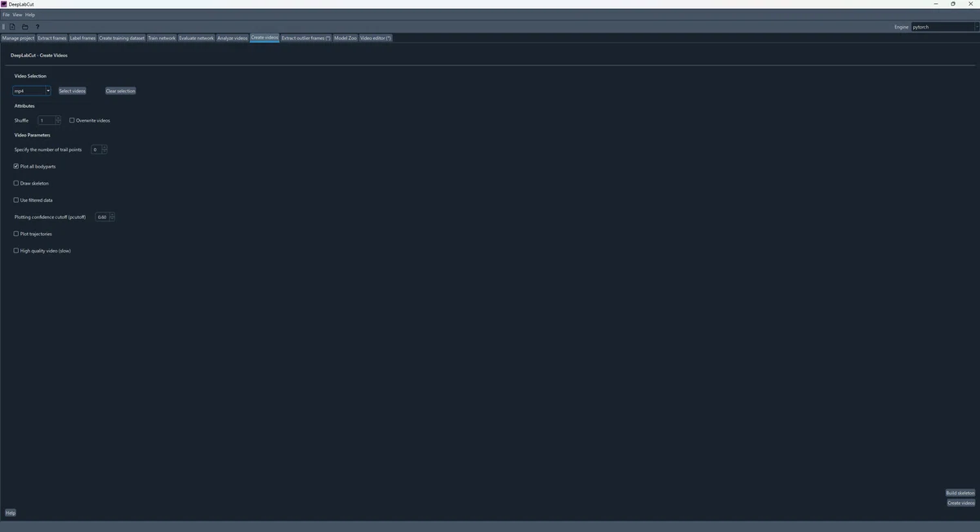Enable the Overwrite videos checkbox

[x=72, y=120]
